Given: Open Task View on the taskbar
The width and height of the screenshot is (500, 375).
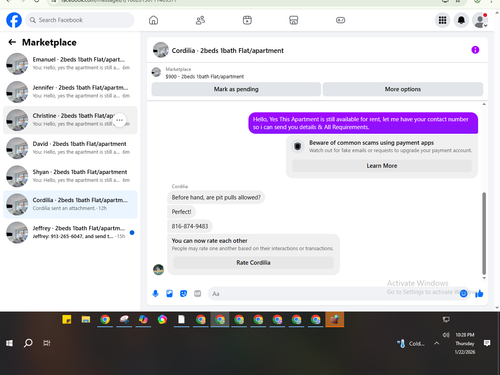Looking at the screenshot, I should (x=47, y=343).
